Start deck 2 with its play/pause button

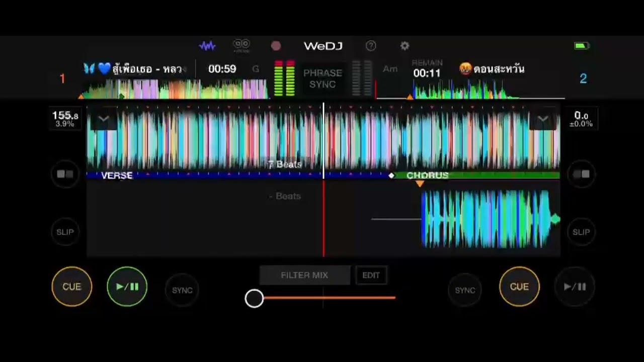[575, 287]
